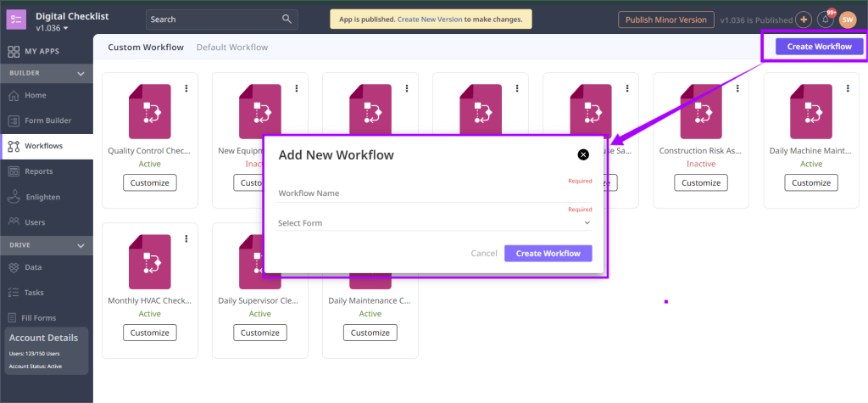Open the notifications bell icon
The width and height of the screenshot is (868, 403).
(825, 20)
